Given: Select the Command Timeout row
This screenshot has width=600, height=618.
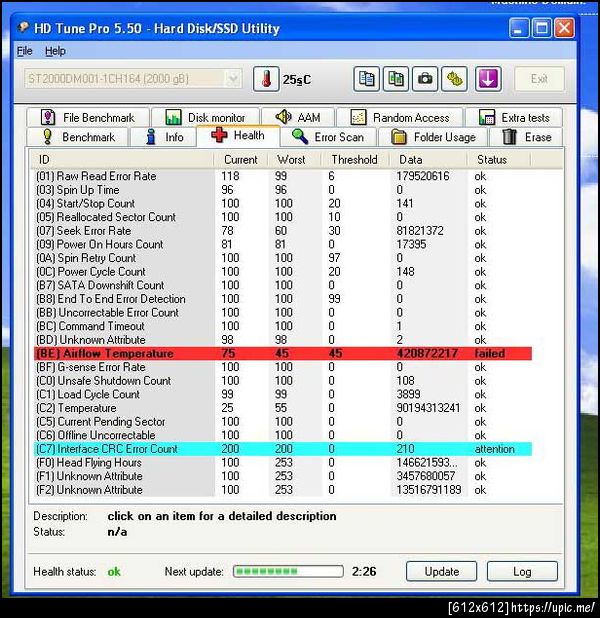Looking at the screenshot, I should click(283, 326).
